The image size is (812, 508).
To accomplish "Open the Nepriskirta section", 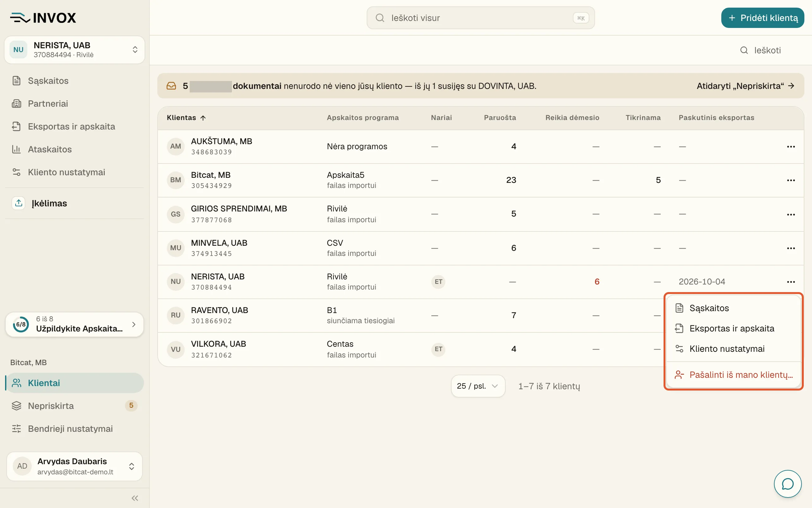I will click(x=75, y=406).
